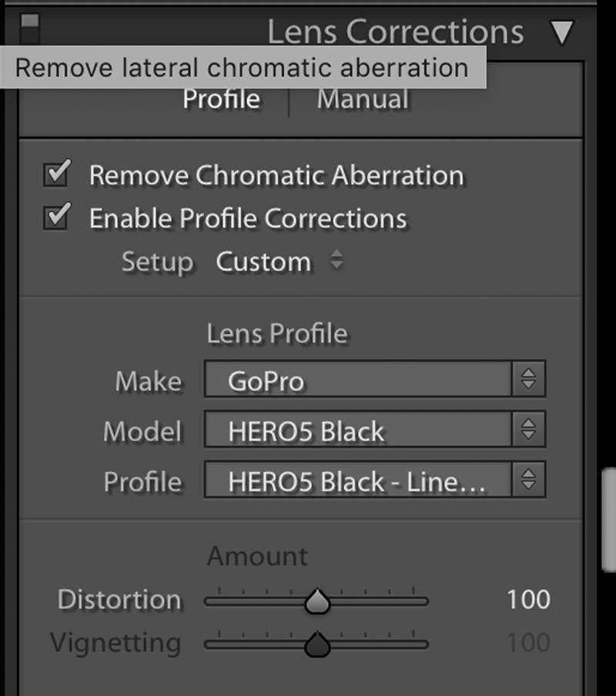Open the Make GoPro dropdown
Viewport: 616px width, 696px height.
tap(358, 381)
